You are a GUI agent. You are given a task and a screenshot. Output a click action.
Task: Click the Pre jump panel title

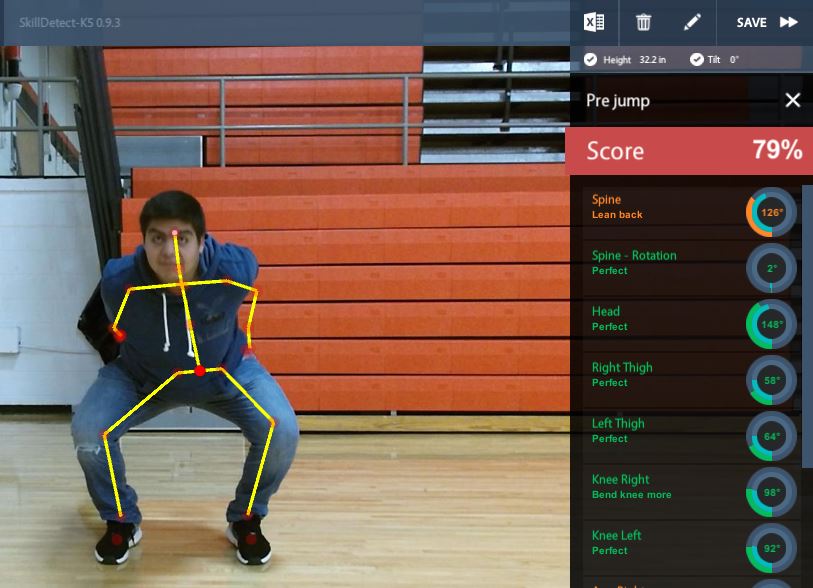[x=618, y=101]
